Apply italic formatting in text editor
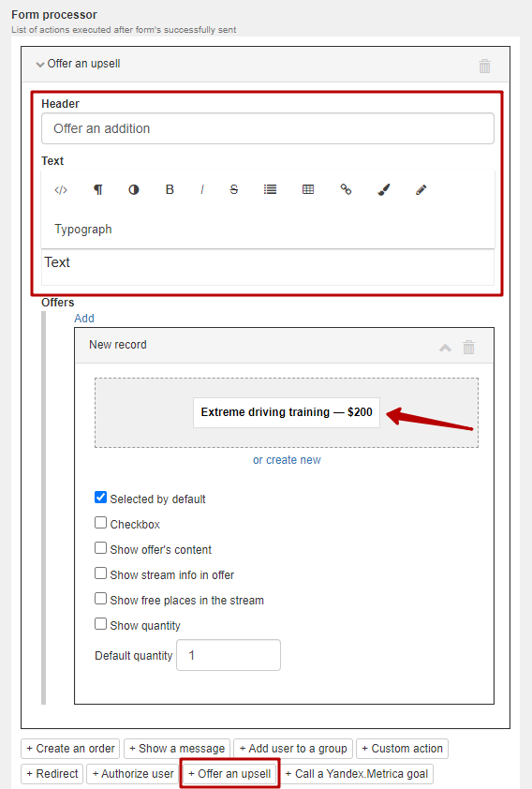The image size is (532, 789). tap(202, 189)
